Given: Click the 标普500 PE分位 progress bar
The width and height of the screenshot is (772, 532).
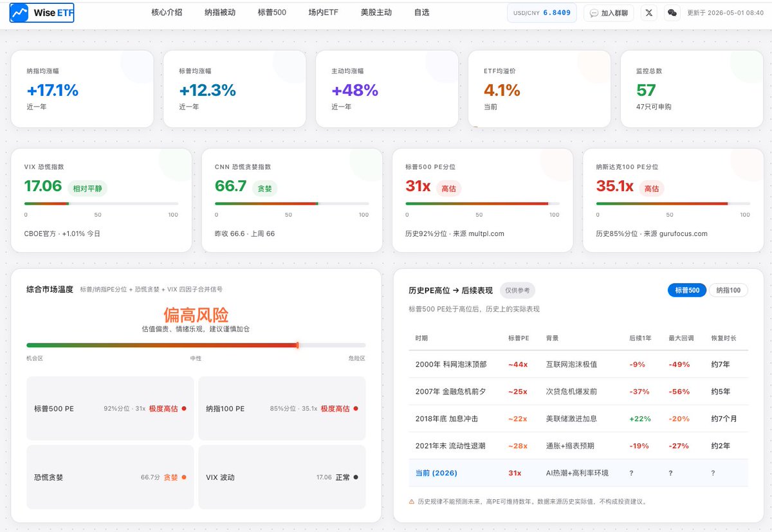Looking at the screenshot, I should (482, 204).
